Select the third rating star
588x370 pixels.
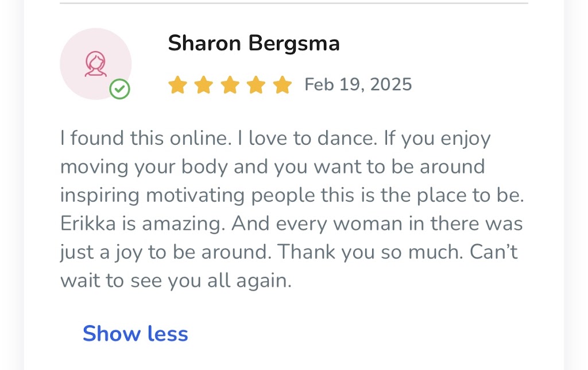(230, 85)
